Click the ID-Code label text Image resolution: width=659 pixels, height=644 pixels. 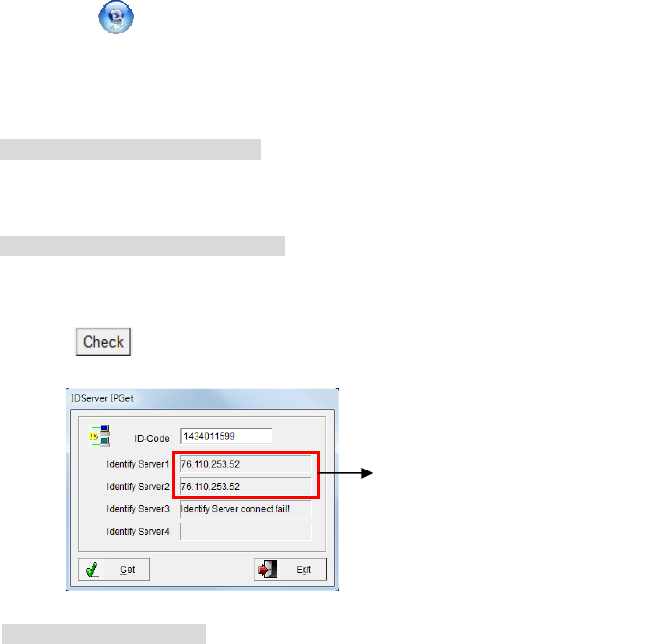pyautogui.click(x=153, y=439)
